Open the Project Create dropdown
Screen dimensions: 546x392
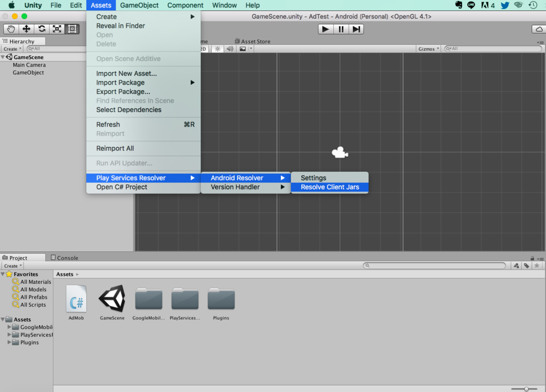tap(13, 266)
